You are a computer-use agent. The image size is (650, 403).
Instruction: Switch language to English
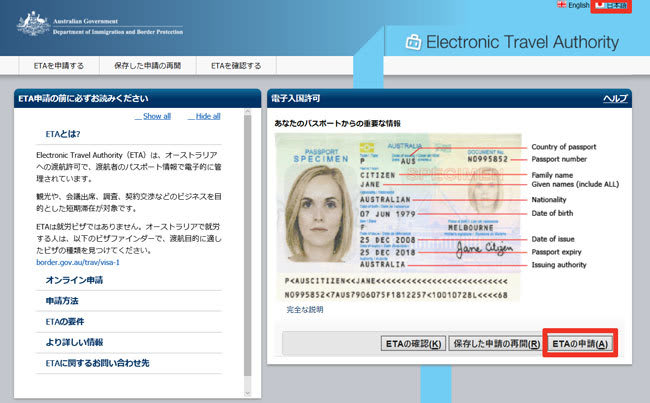pos(573,5)
